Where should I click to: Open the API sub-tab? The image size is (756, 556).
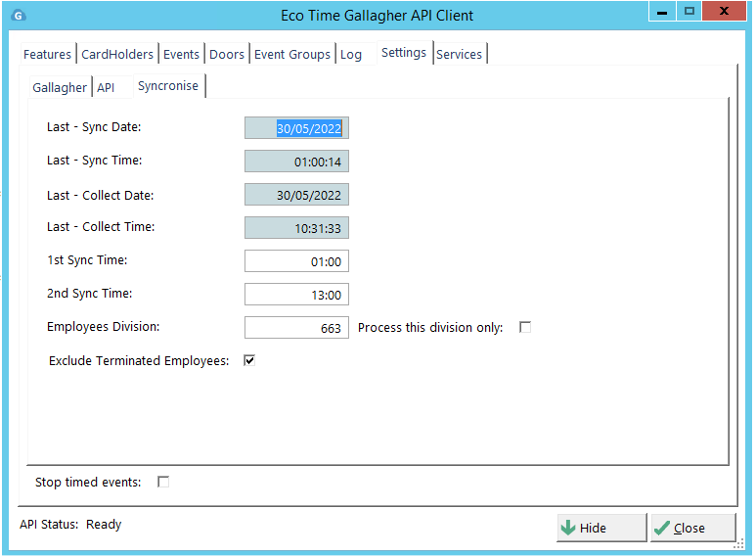click(106, 87)
